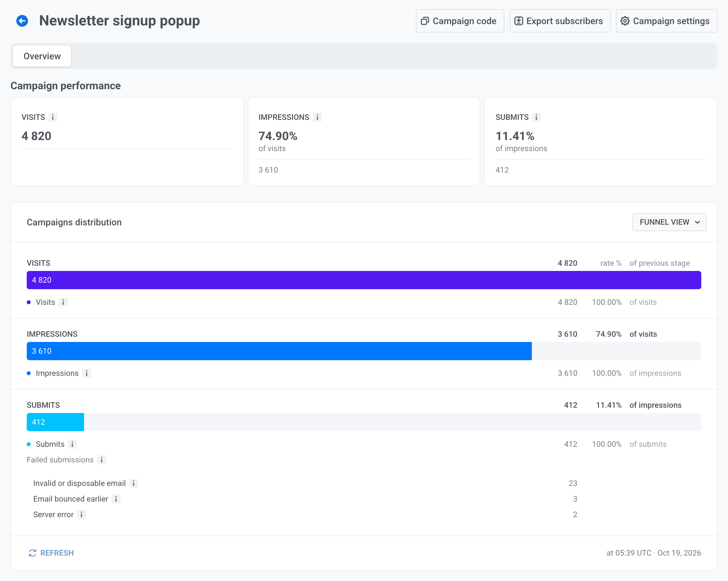Click the Newsletter signup popup title
Screen dimensions: 728x581
click(120, 21)
